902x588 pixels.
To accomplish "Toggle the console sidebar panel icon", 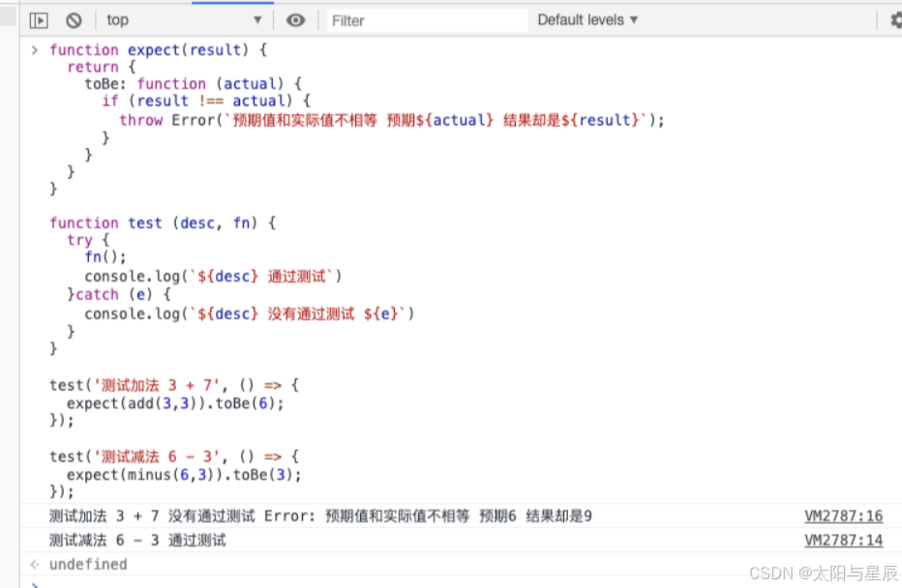I will (39, 20).
